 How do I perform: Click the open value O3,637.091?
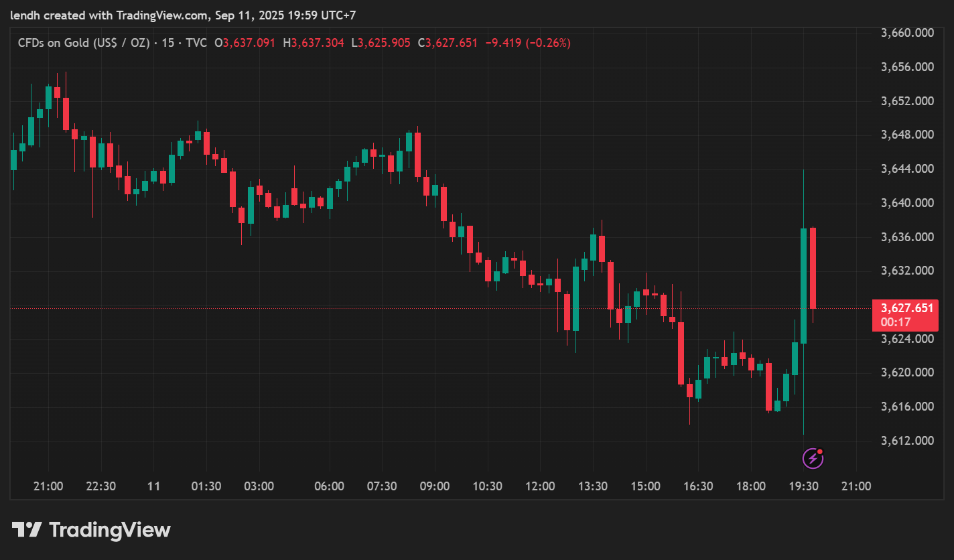[x=245, y=43]
